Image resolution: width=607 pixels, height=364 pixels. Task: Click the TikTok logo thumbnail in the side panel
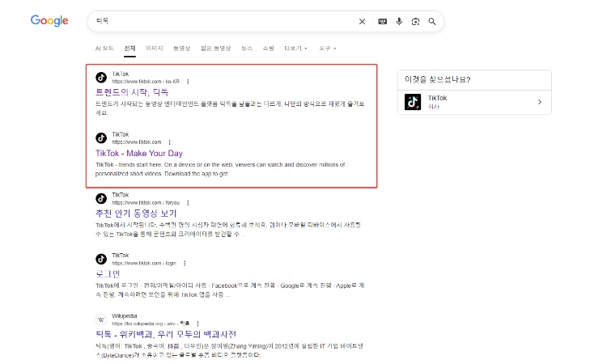413,102
